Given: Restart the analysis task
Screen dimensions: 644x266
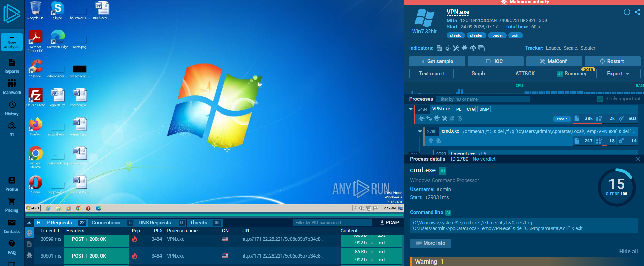Looking at the screenshot, I should point(613,61).
